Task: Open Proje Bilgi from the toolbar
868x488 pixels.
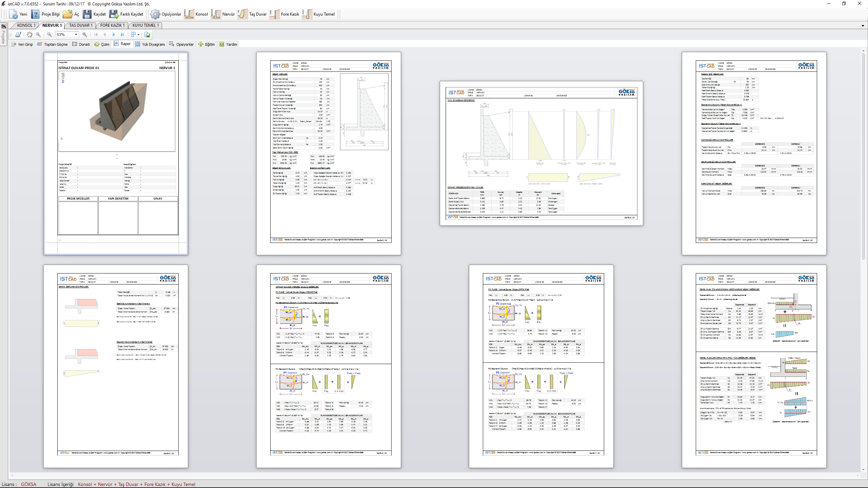Action: tap(46, 14)
